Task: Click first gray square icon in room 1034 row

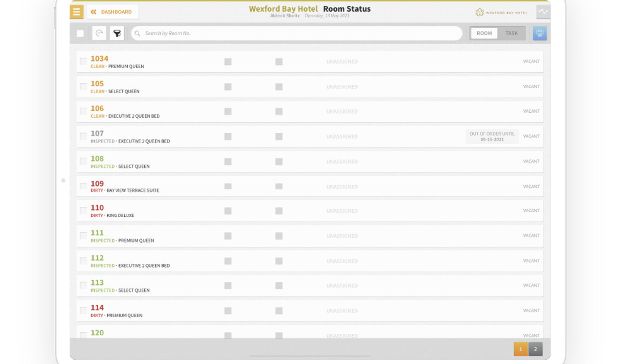Action: click(228, 62)
